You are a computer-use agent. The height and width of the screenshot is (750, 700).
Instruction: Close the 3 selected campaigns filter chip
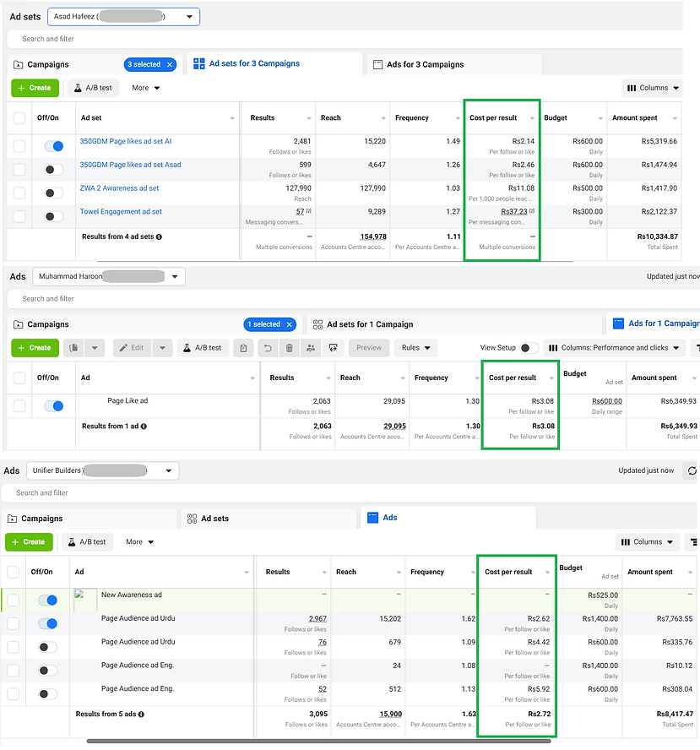(170, 64)
